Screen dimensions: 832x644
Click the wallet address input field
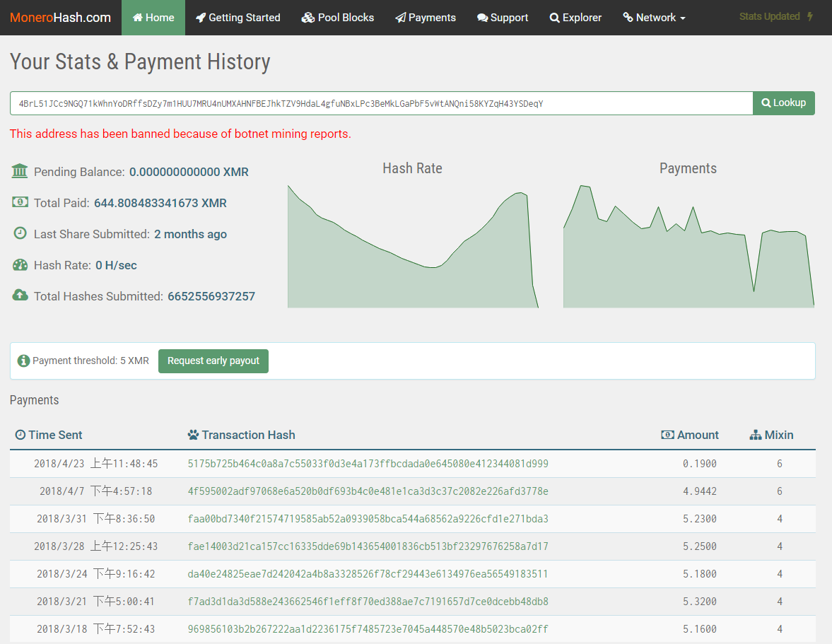pyautogui.click(x=381, y=103)
